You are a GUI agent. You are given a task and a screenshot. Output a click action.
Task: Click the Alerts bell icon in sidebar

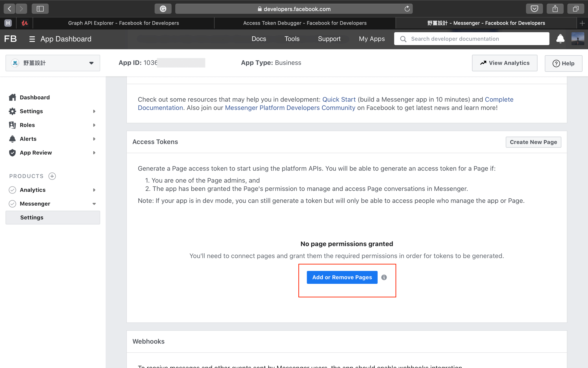point(12,139)
